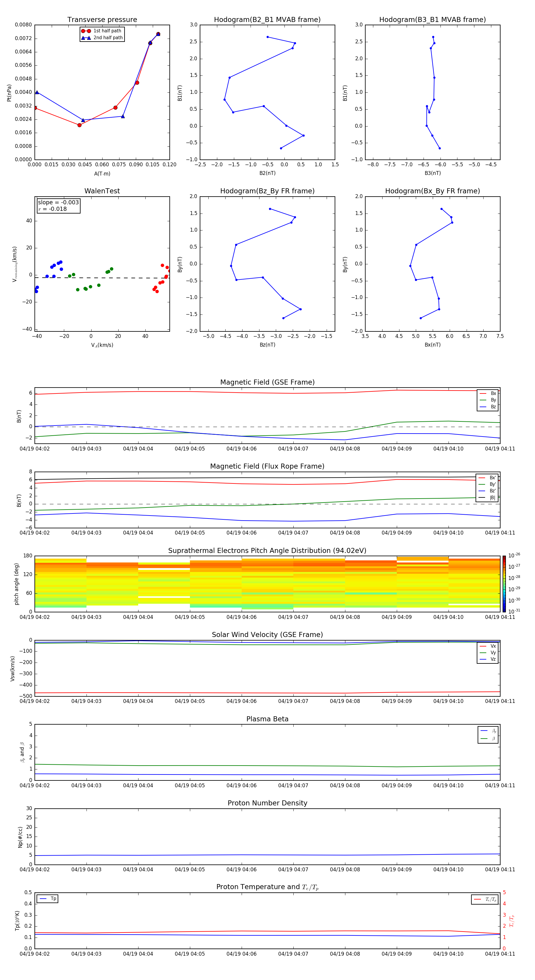Click the 'B3(nT)' x-axis label

(432, 173)
